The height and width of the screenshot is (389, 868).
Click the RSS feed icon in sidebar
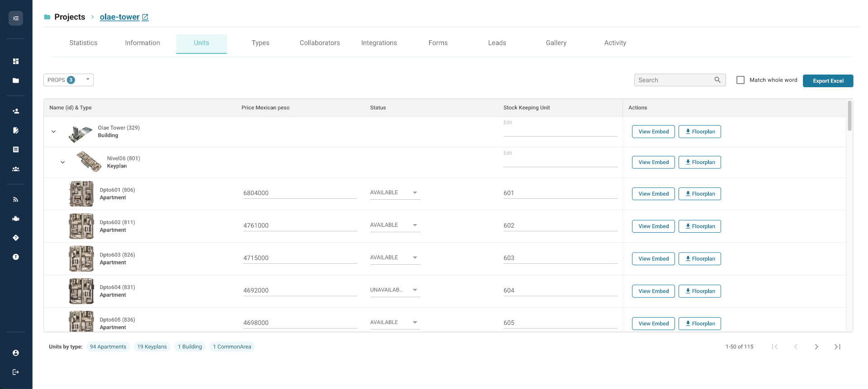click(x=16, y=199)
